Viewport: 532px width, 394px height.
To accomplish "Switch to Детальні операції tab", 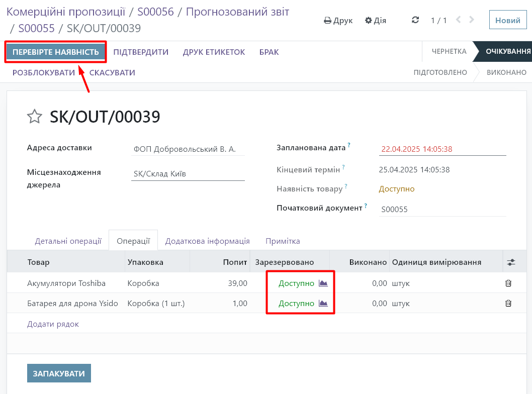I will (68, 241).
